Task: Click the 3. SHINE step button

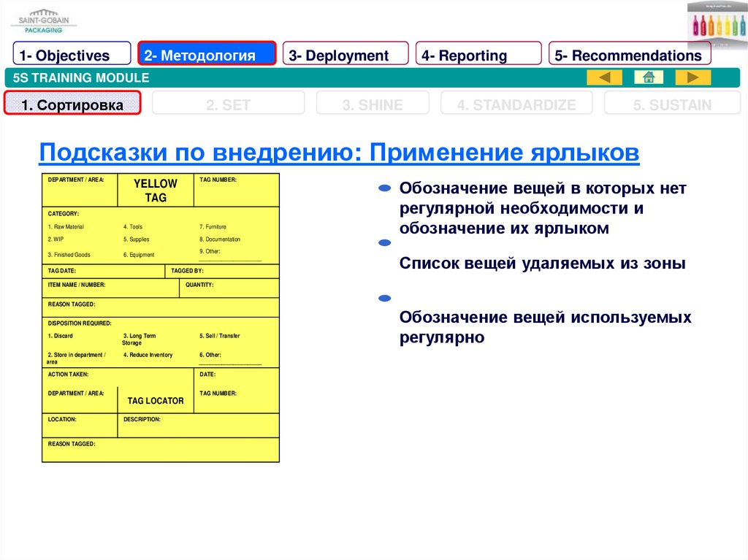Action: pos(372,104)
